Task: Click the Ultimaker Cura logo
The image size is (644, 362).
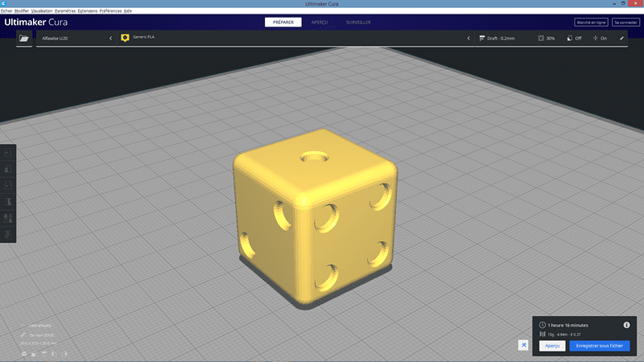Action: (x=35, y=23)
